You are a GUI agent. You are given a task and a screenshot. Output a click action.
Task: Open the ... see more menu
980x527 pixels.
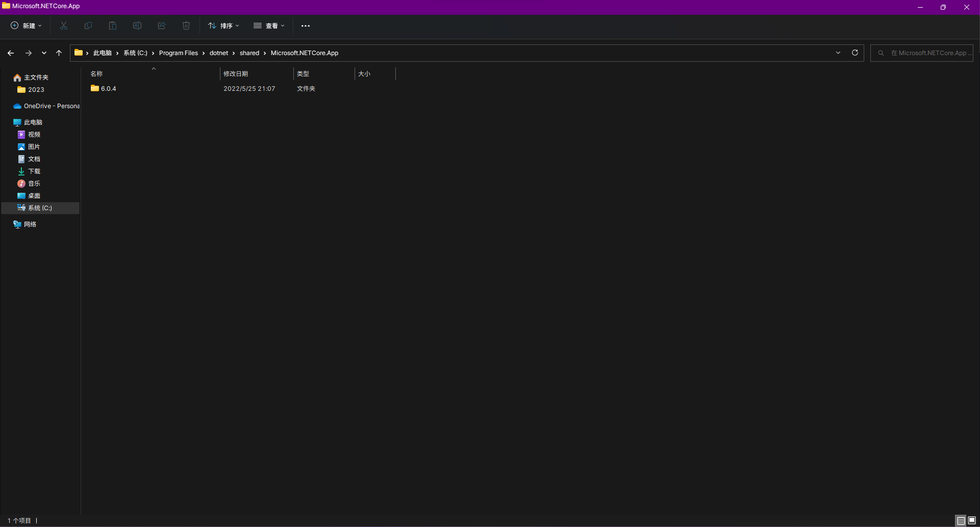coord(306,26)
